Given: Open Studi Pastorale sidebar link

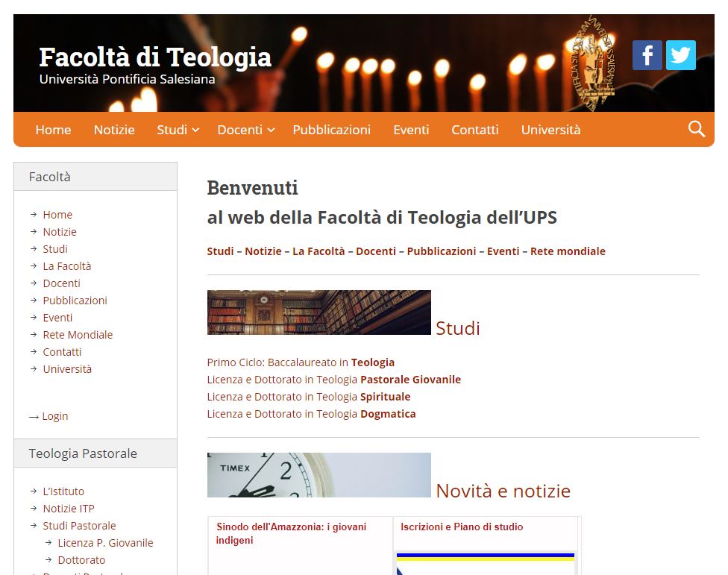Looking at the screenshot, I should tap(79, 526).
